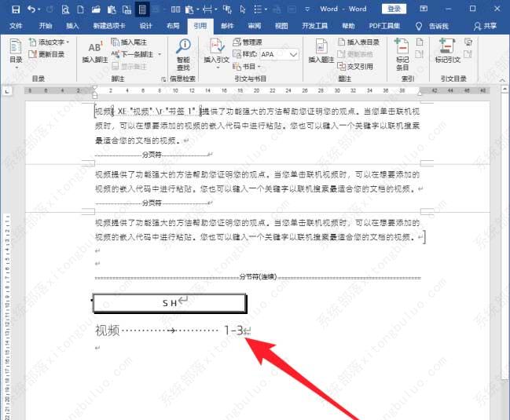The width and height of the screenshot is (510, 420).
Task: Switch to the Insert (插入) ribbon tab
Action: tap(72, 26)
